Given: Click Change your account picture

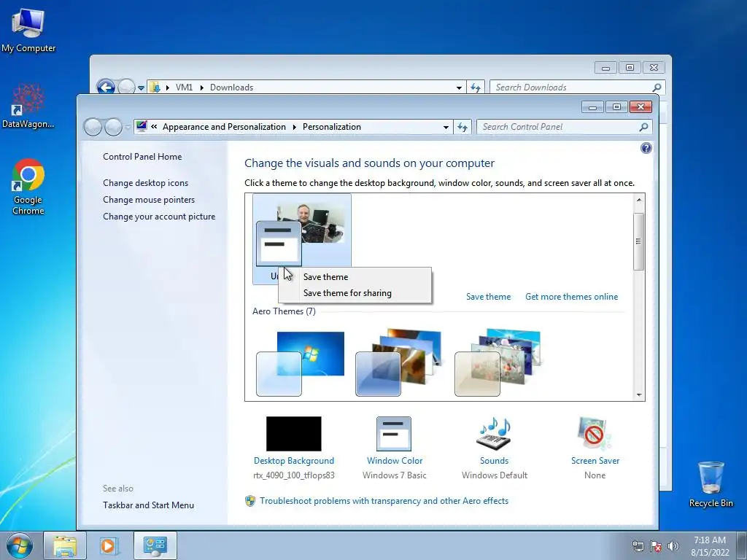Looking at the screenshot, I should coord(159,216).
